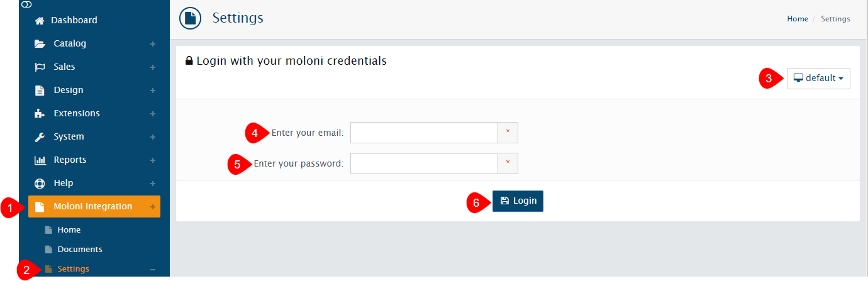Expand the Catalog menu plus sign
The image size is (868, 281).
click(x=153, y=44)
